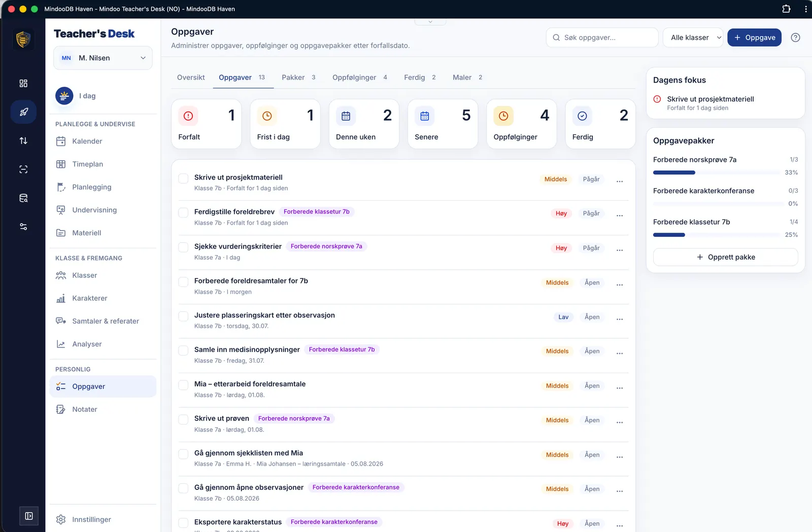Open Materiell in the sidebar

pyautogui.click(x=103, y=233)
